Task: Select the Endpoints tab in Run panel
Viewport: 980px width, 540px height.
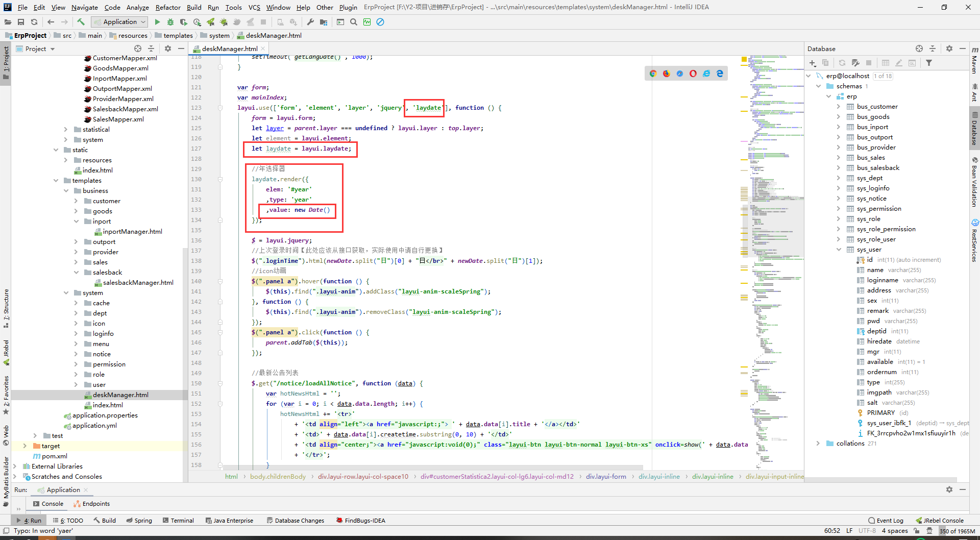Action: point(92,504)
